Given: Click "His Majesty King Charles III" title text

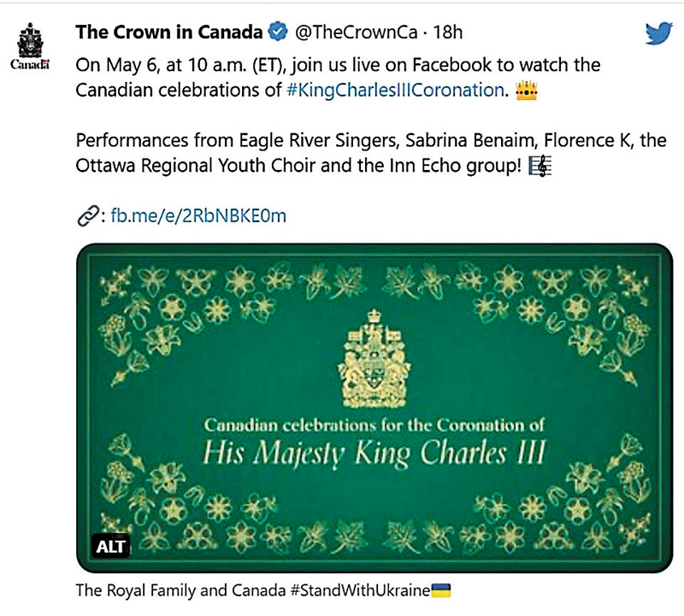Looking at the screenshot, I should [374, 453].
